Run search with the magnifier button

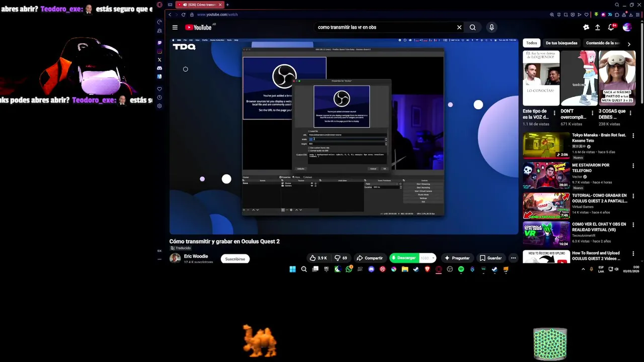pyautogui.click(x=472, y=28)
